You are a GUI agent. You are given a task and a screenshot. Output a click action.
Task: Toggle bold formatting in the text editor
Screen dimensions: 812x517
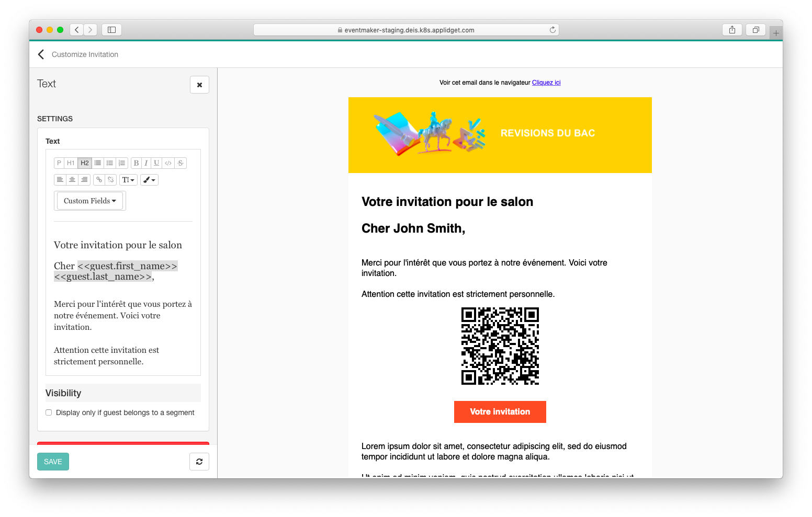136,163
